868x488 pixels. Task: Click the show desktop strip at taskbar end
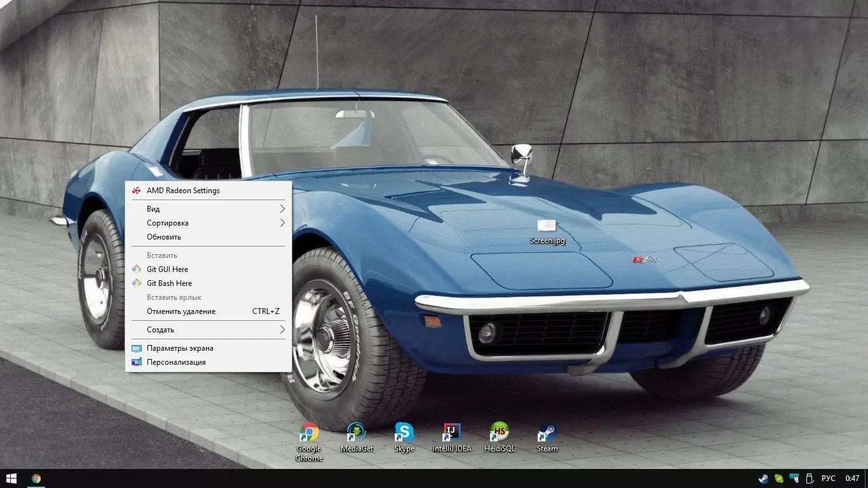pos(866,478)
